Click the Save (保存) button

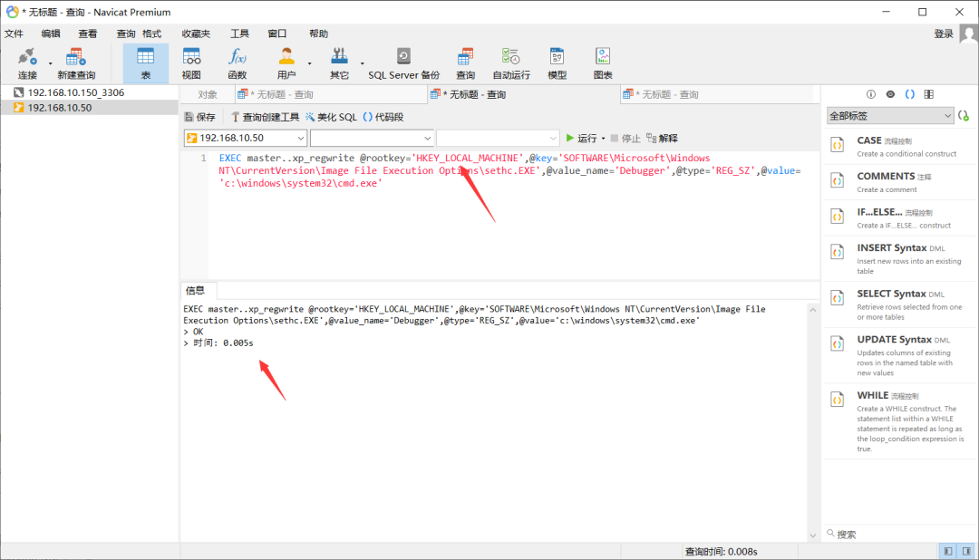(x=199, y=117)
